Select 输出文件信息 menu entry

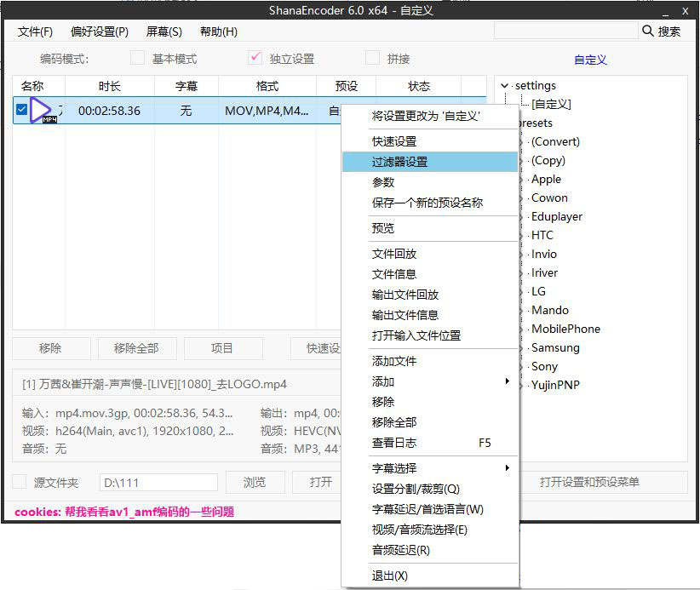pos(430,315)
